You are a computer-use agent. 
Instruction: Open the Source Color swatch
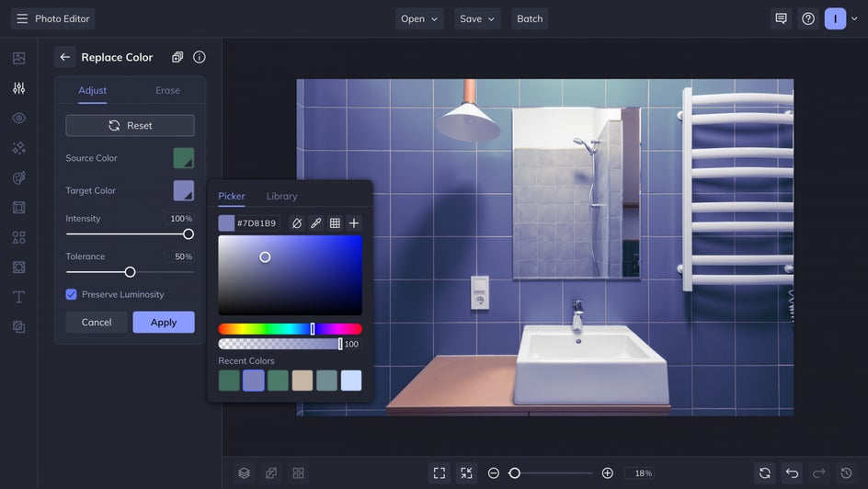point(184,158)
